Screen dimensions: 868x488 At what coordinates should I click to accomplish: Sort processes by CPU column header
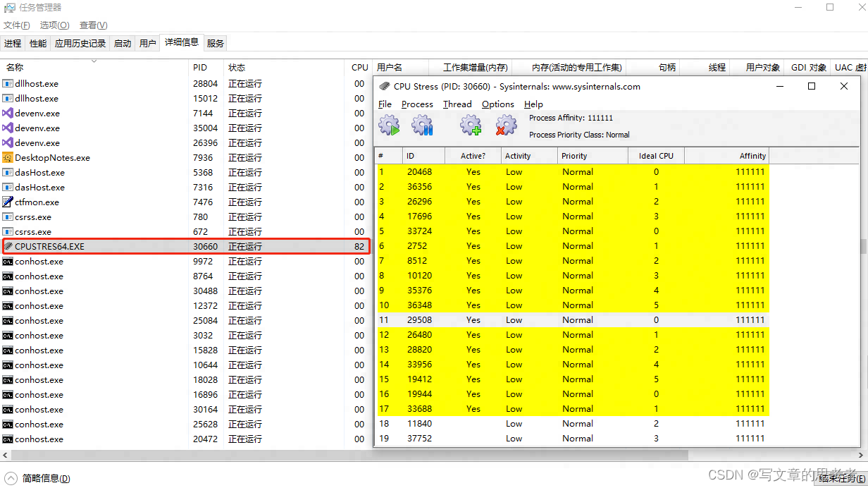359,67
